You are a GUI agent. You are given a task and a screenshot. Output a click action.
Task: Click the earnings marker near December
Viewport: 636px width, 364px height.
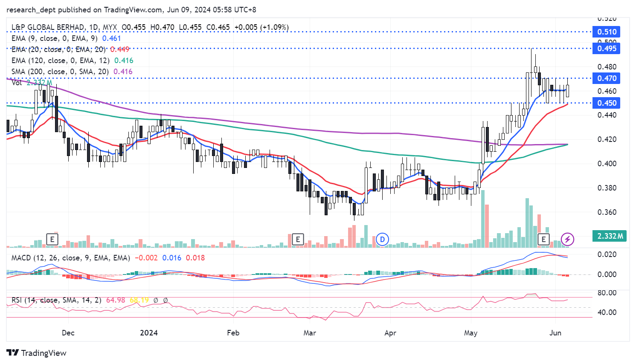point(52,239)
